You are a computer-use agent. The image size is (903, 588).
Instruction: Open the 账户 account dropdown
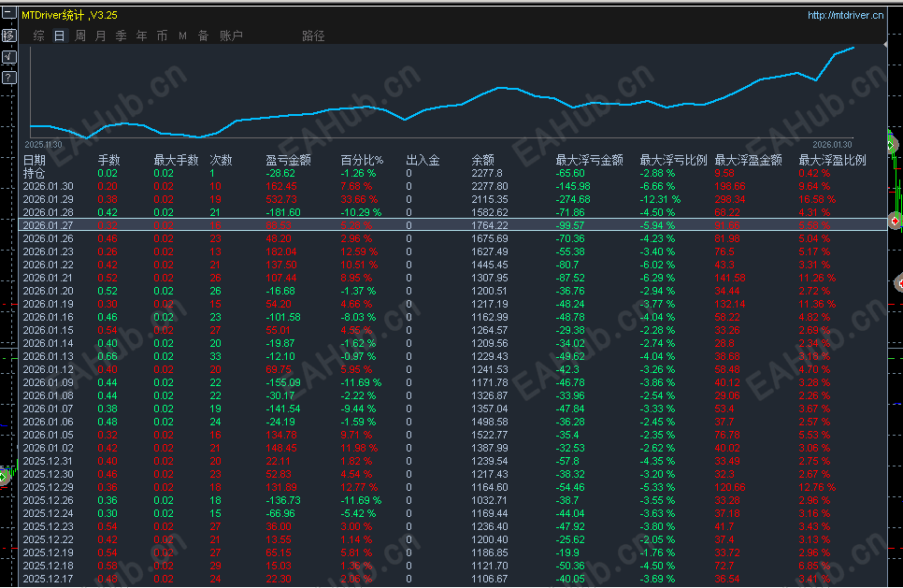tap(231, 36)
